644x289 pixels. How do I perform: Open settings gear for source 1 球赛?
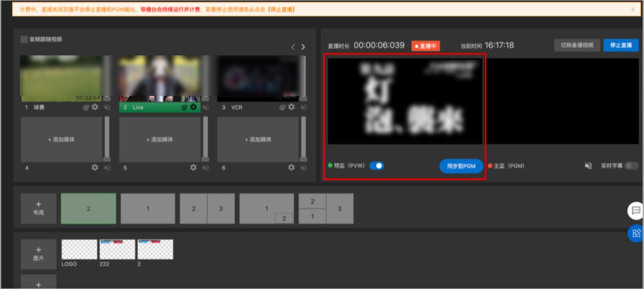click(x=95, y=107)
